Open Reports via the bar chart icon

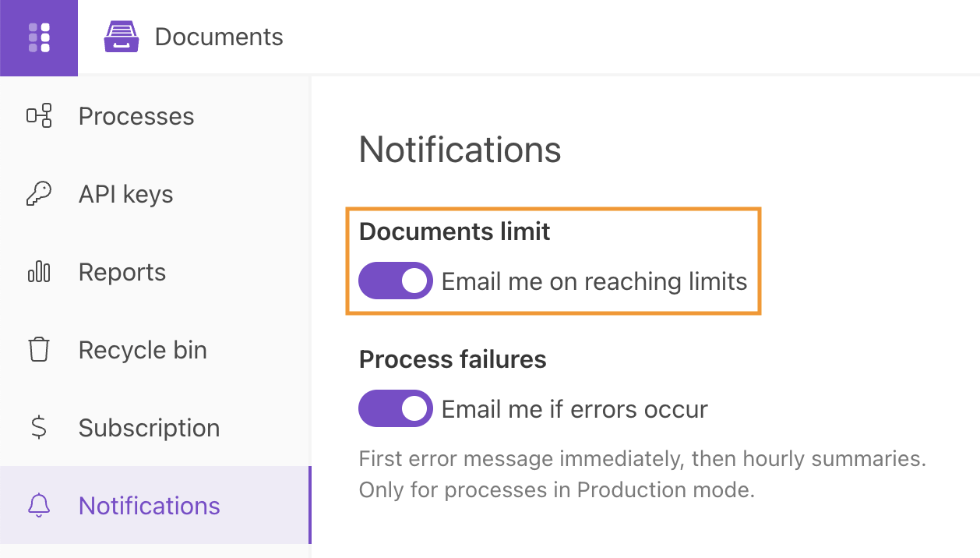pyautogui.click(x=39, y=271)
